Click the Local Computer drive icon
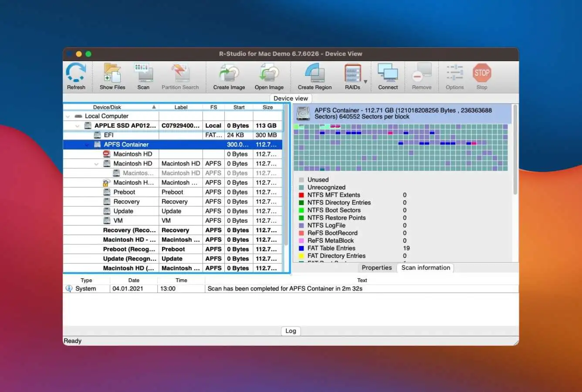Viewport: 582px width, 392px height. click(x=78, y=116)
